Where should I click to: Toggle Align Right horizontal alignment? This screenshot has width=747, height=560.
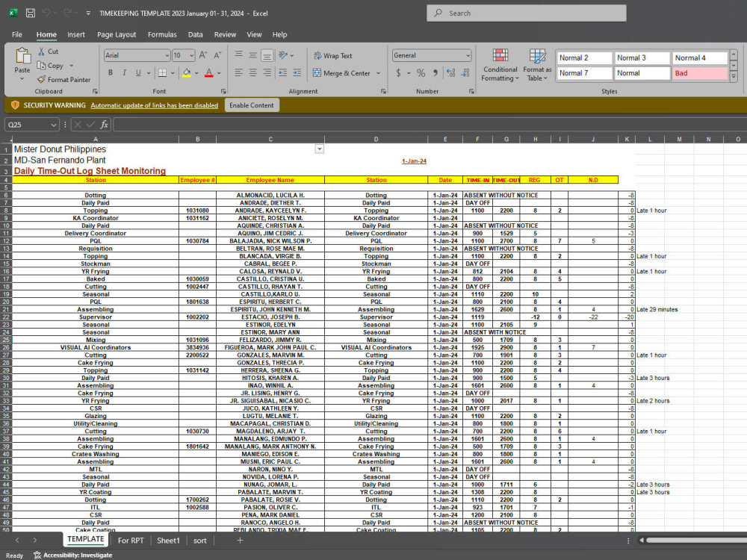coord(267,73)
